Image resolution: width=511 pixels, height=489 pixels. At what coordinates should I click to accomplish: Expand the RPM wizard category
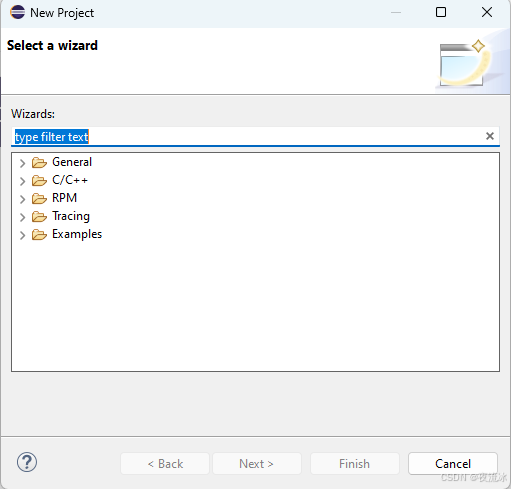click(22, 199)
